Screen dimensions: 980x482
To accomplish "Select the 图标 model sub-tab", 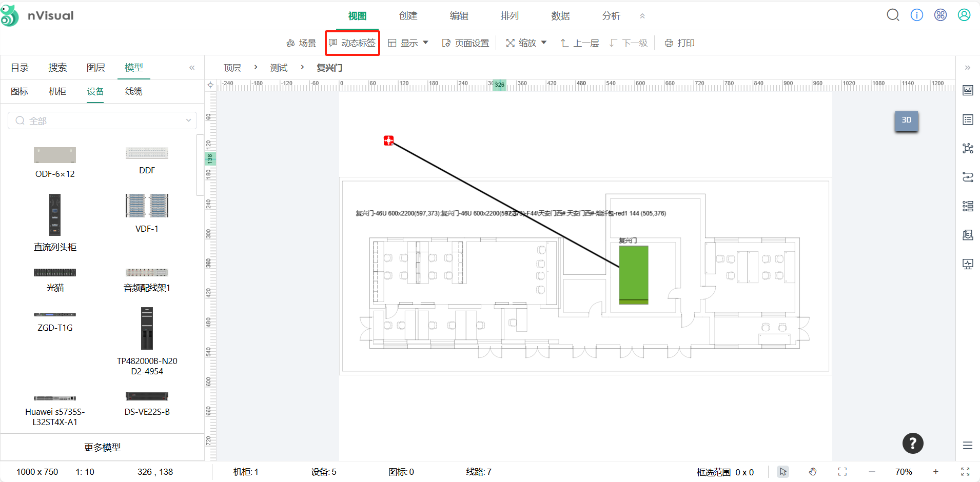I will click(19, 91).
